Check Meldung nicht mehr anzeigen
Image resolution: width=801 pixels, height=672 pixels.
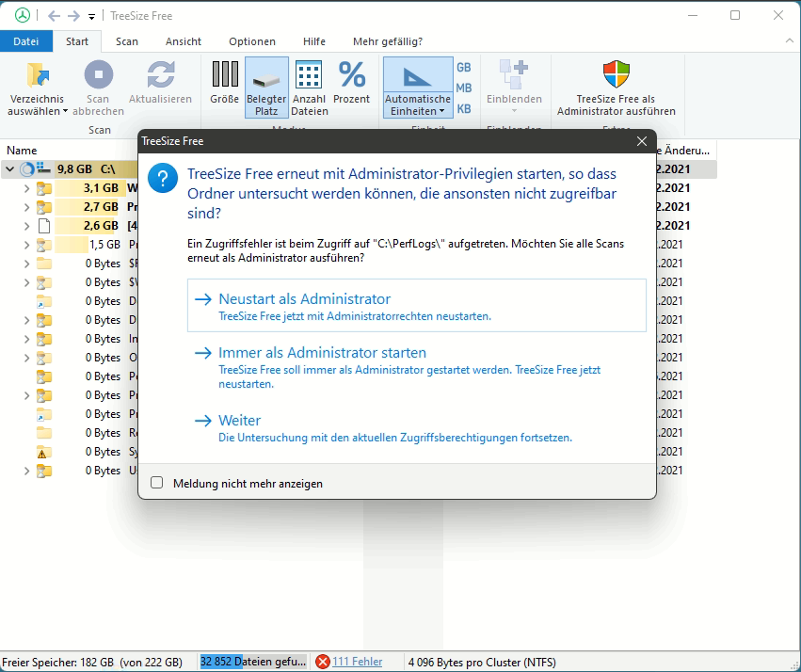(x=157, y=483)
